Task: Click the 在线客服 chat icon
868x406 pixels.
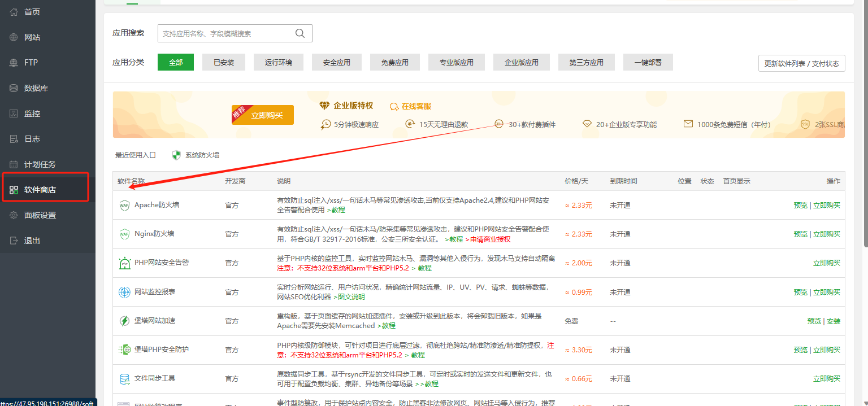Action: [x=394, y=106]
